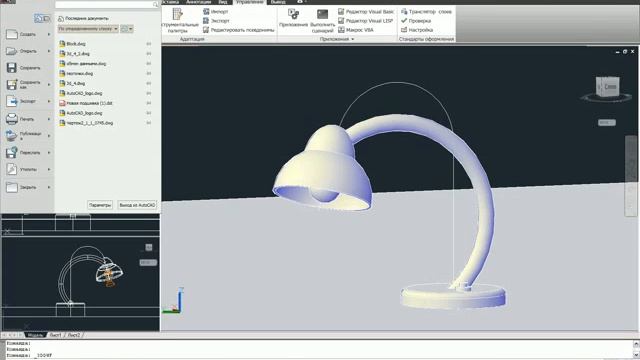This screenshot has width=640, height=360.
Task: Open the icon view size dropdown
Action: pyautogui.click(x=127, y=29)
